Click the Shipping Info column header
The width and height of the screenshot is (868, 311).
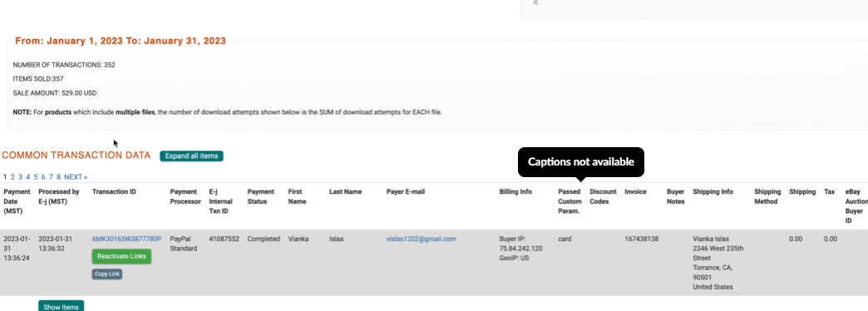713,191
